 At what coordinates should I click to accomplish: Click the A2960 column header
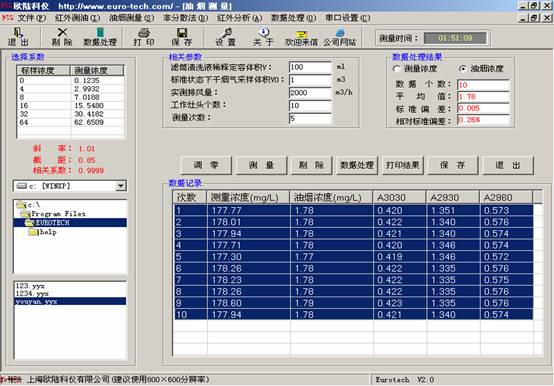(506, 197)
